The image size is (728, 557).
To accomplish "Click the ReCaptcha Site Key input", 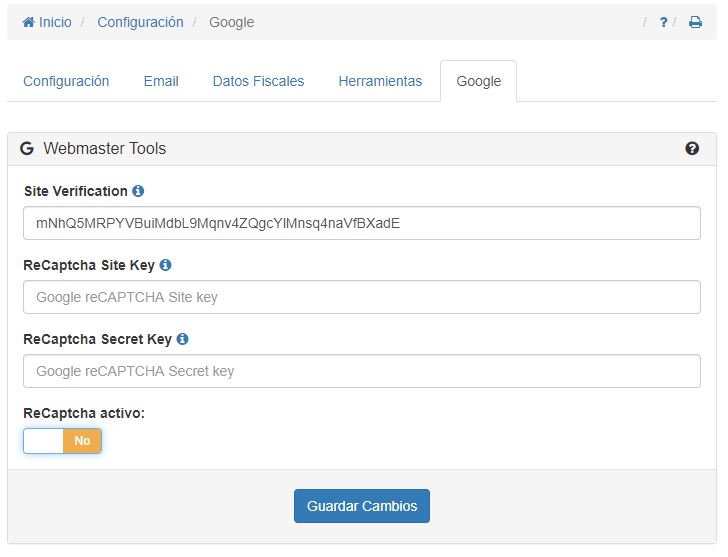I will click(x=361, y=297).
